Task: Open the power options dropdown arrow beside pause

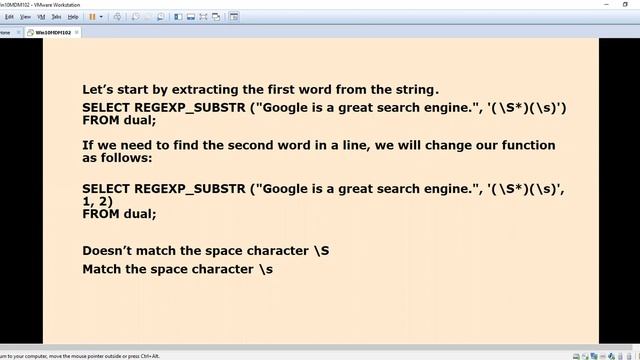Action: [x=101, y=17]
